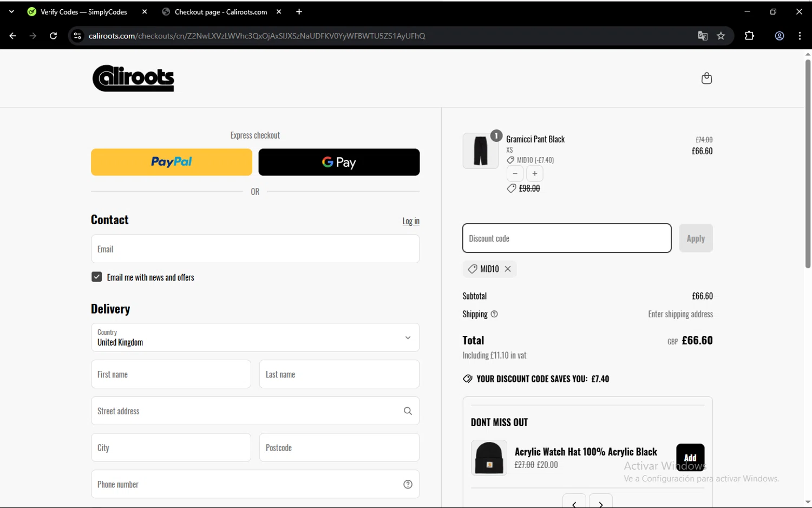This screenshot has height=508, width=812.
Task: Focus the City field
Action: click(171, 448)
